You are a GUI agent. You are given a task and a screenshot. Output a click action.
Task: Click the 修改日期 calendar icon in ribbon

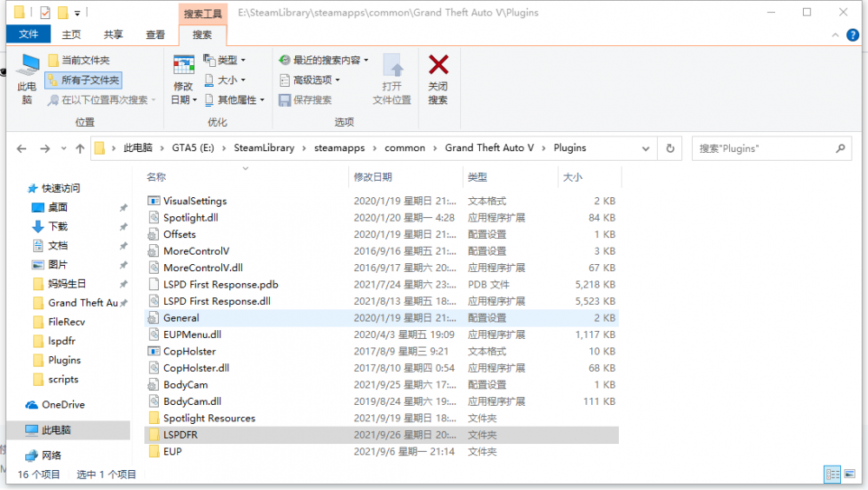click(183, 68)
